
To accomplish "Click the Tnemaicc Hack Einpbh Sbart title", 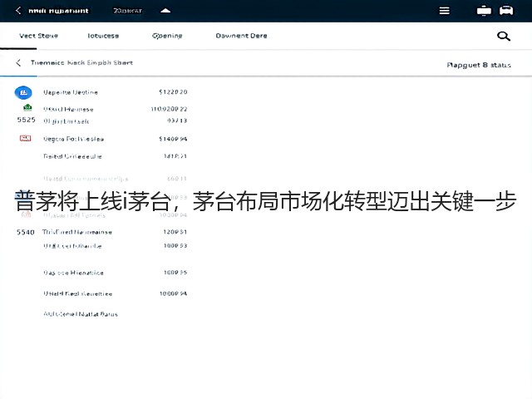I will [81, 63].
